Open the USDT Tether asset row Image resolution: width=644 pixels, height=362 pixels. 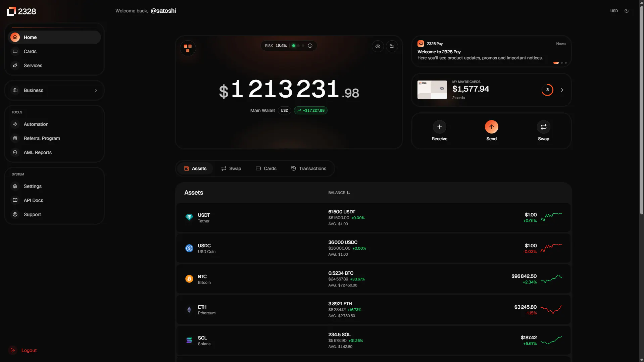tap(373, 217)
